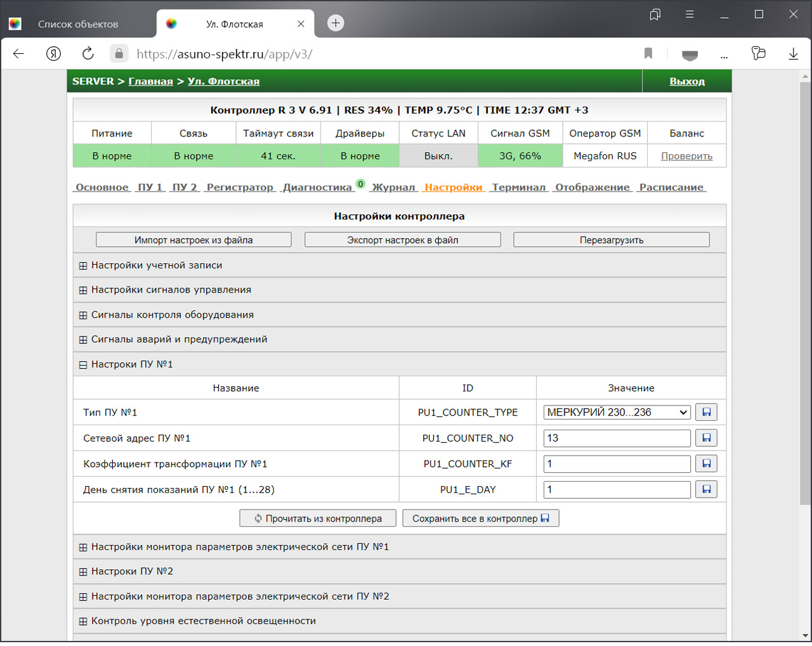This screenshot has width=812, height=646.
Task: Click the Ул. Флотская breadcrumb link
Action: click(223, 81)
